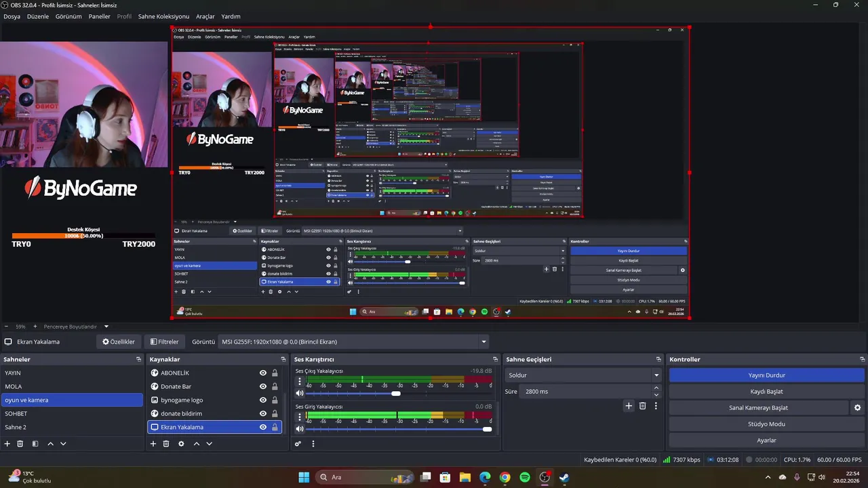The height and width of the screenshot is (488, 868).
Task: Open the Paneller menu
Action: [x=99, y=16]
